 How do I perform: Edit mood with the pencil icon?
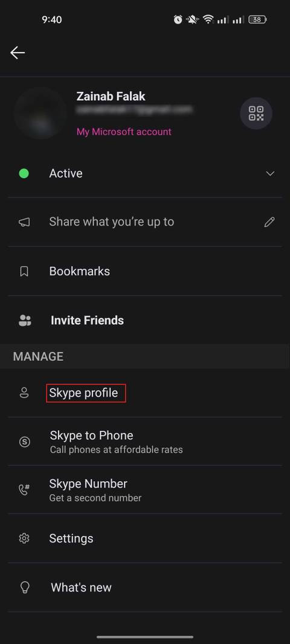(x=269, y=222)
